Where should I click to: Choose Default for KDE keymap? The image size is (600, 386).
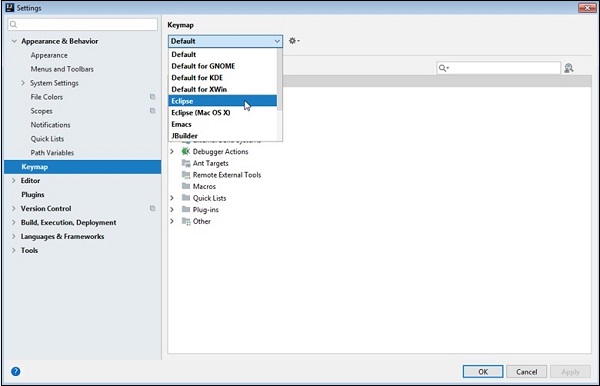pyautogui.click(x=223, y=78)
